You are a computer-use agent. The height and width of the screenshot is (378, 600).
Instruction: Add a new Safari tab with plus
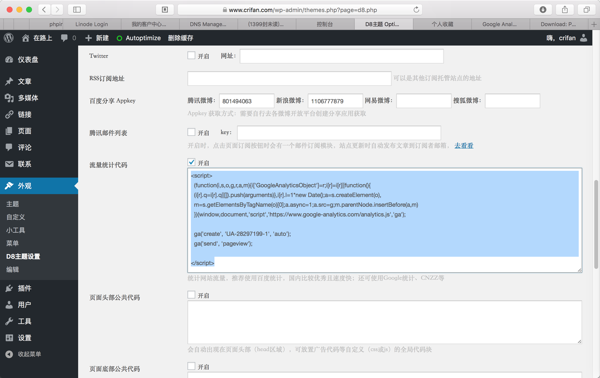pyautogui.click(x=594, y=24)
